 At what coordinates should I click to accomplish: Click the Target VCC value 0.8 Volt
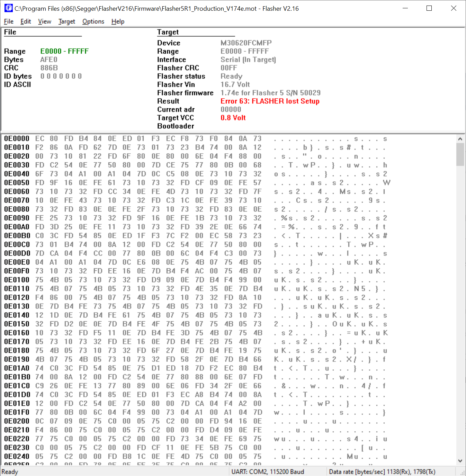pyautogui.click(x=233, y=118)
